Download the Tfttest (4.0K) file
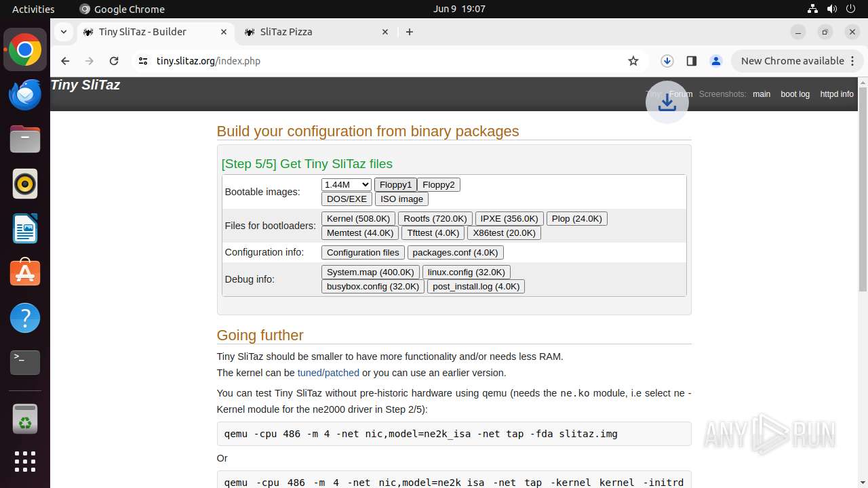 (433, 232)
